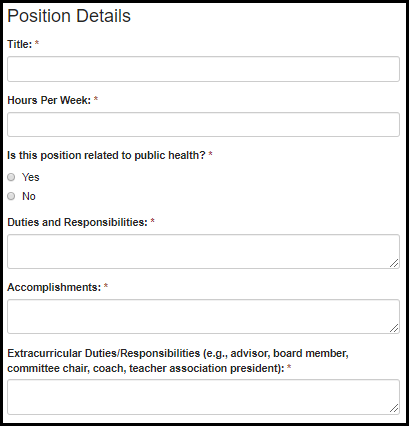Screen dimensions: 409x426
Task: Click the "Title:" field label
Action: (x=20, y=44)
